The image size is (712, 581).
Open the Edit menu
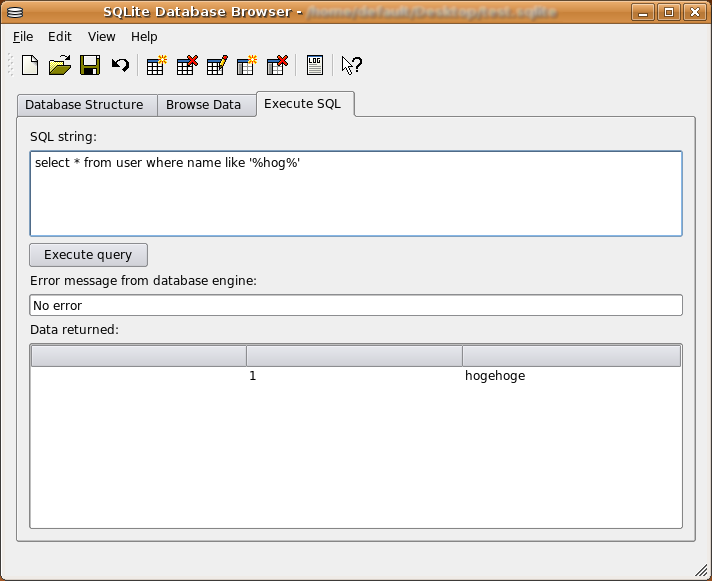[x=60, y=37]
